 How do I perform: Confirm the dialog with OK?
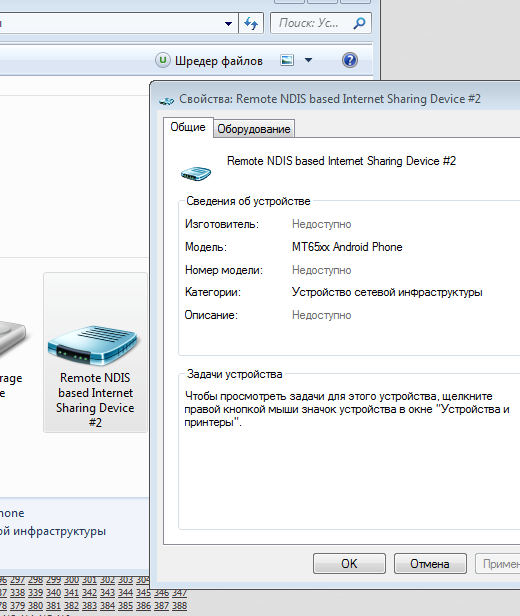349,564
